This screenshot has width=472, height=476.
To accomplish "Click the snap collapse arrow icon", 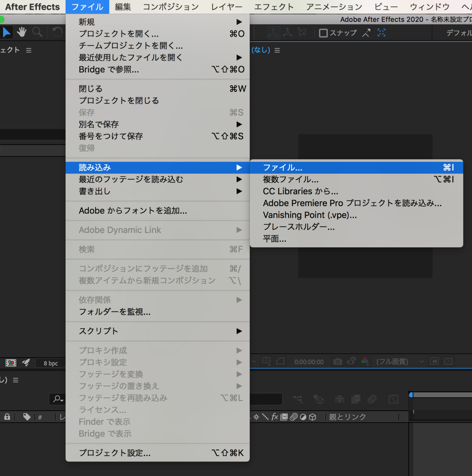I will click(366, 33).
